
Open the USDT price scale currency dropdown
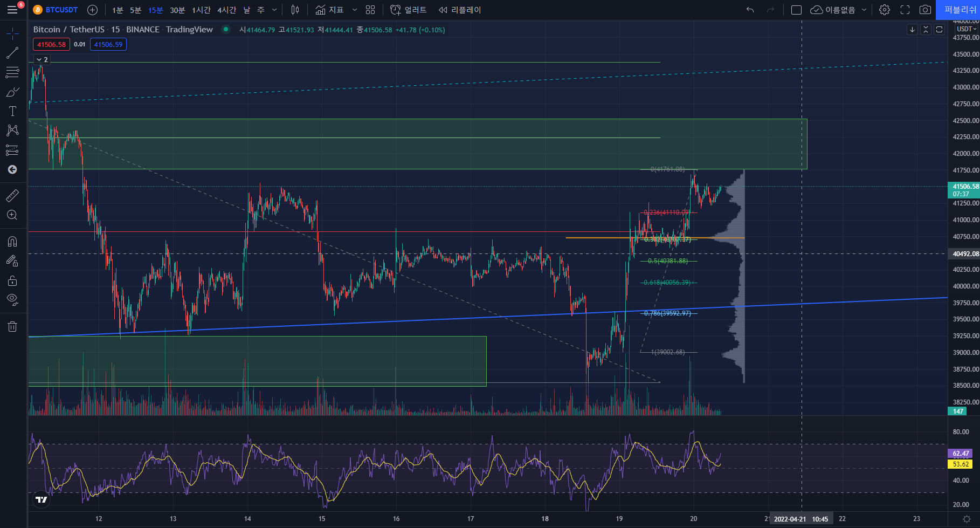click(x=967, y=29)
